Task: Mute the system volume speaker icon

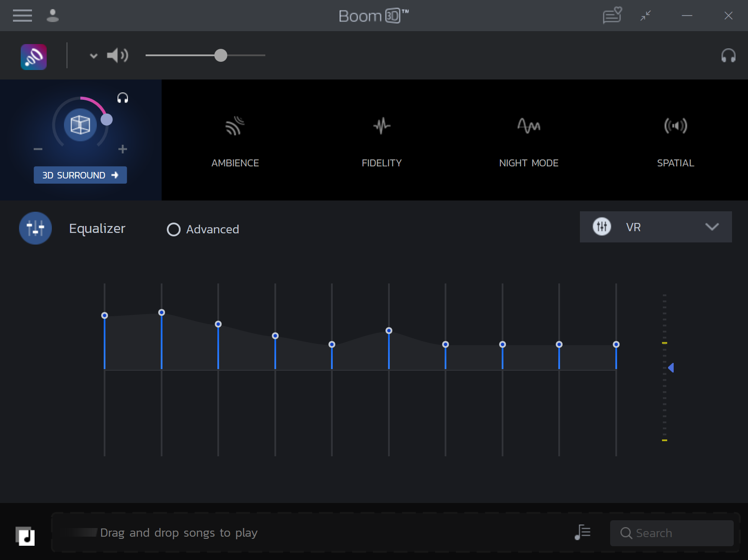Action: pos(118,55)
